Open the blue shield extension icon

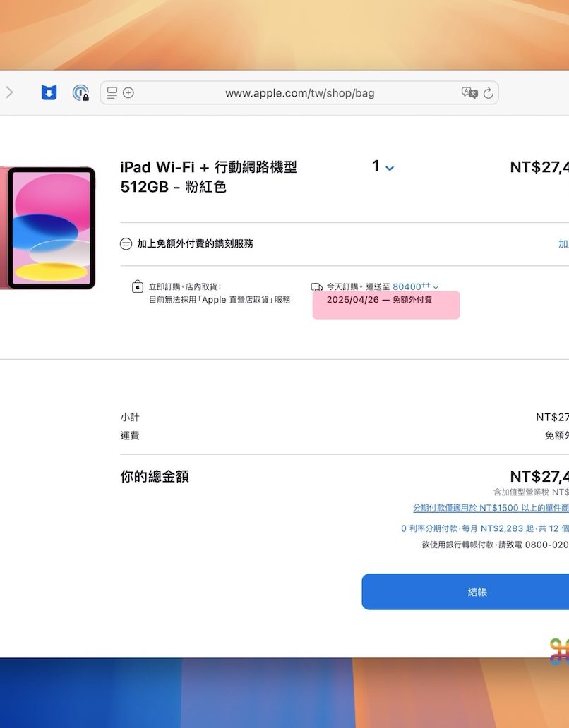pos(49,92)
